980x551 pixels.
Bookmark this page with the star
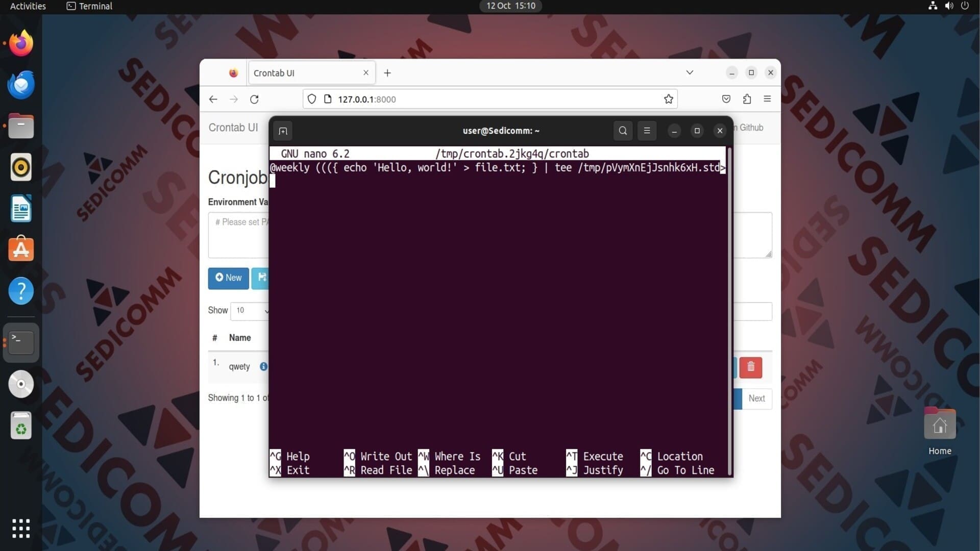click(x=668, y=99)
